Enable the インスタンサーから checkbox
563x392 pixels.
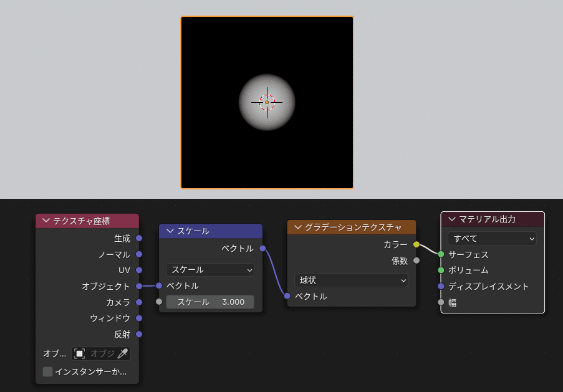tap(48, 371)
